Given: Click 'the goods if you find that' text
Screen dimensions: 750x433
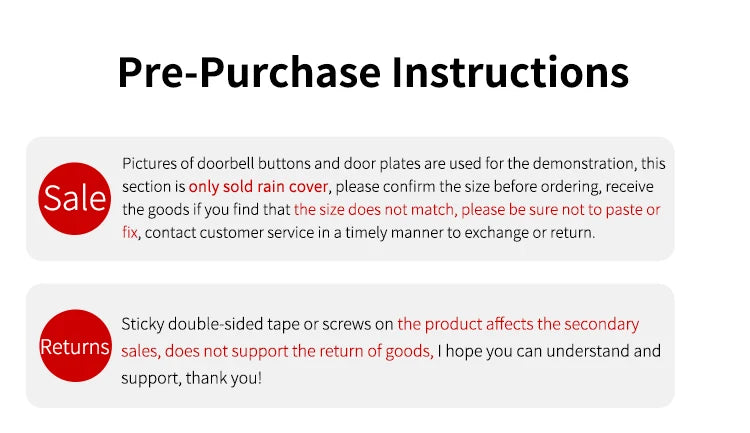Looking at the screenshot, I should [x=206, y=210].
